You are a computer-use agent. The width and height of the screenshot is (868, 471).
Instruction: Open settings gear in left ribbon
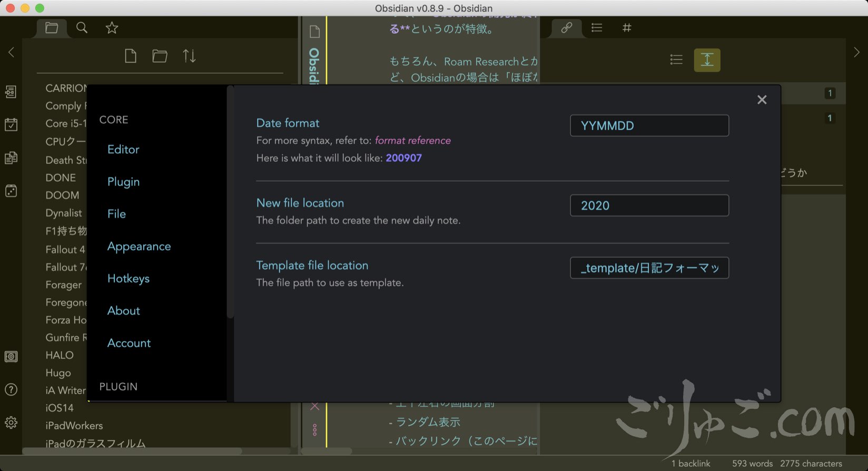point(11,423)
